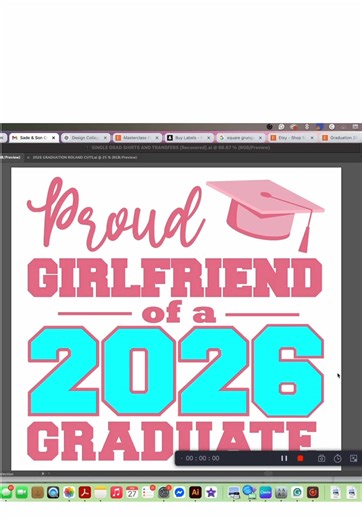Open QuickTime Player from the dock
This screenshot has height=520, width=362.
click(53, 492)
